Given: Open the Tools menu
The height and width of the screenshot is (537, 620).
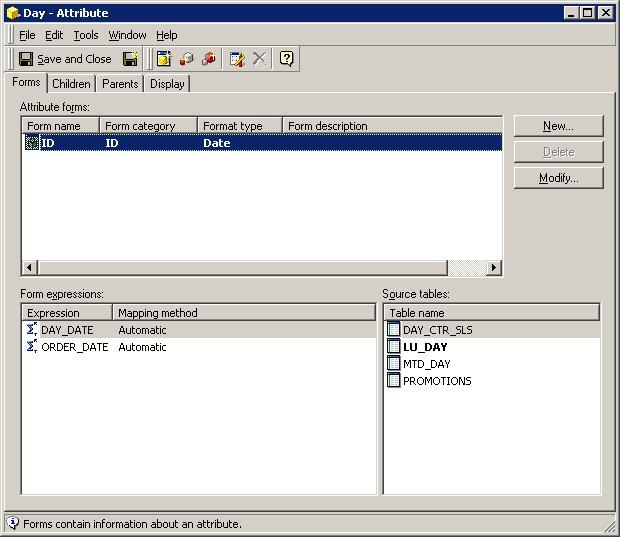Looking at the screenshot, I should click(86, 35).
